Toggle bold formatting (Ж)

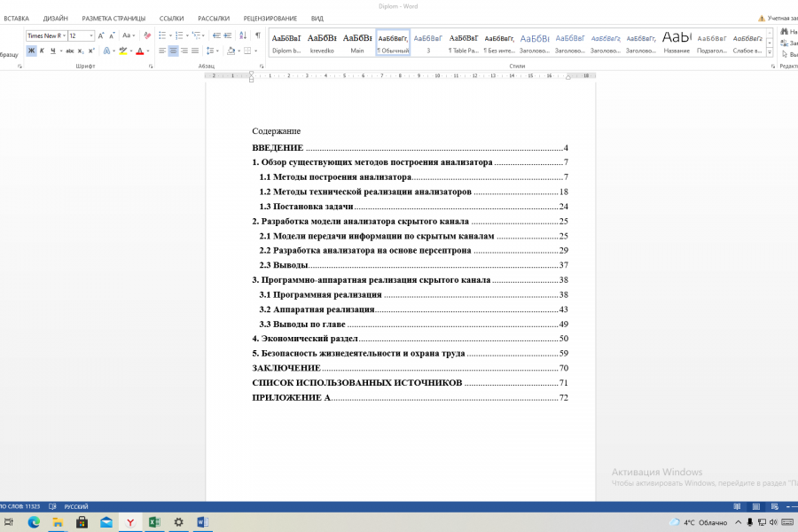coord(32,51)
